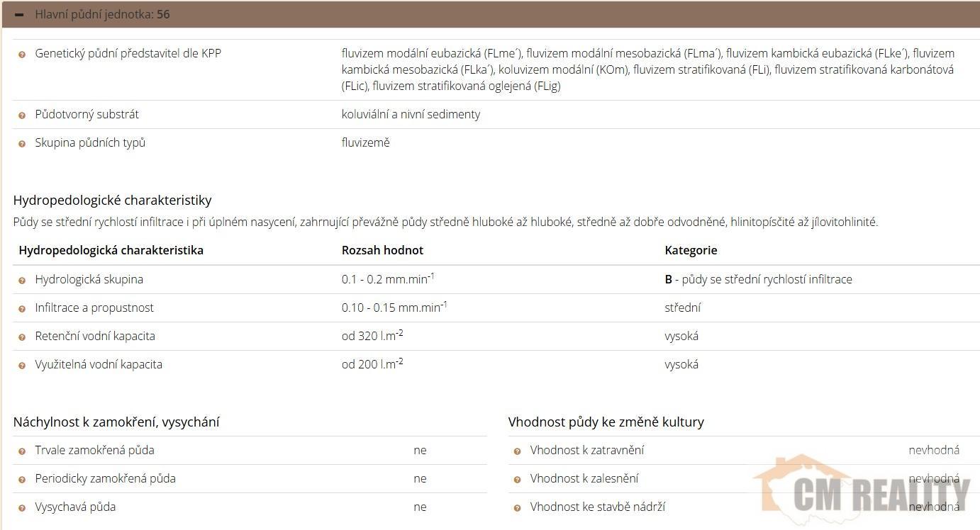
Task: Click help icon beside Vhodnost k zalesnění
Action: (x=517, y=480)
